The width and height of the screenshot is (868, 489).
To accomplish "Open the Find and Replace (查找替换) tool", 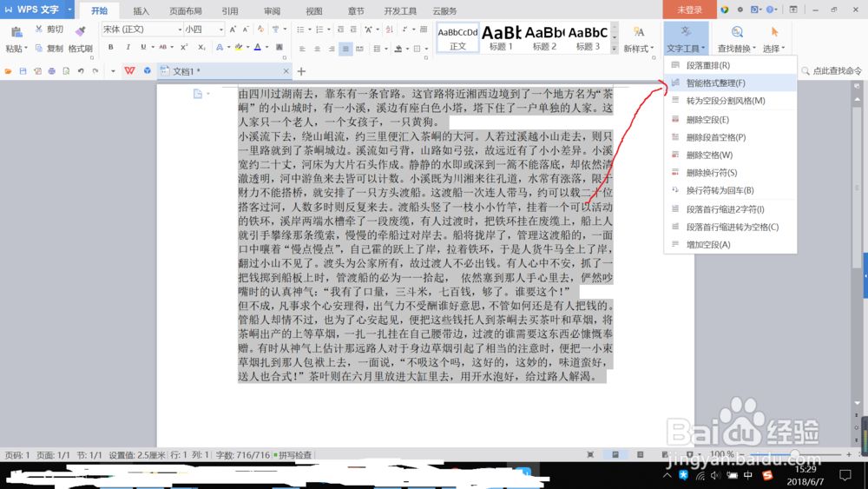I will click(736, 39).
